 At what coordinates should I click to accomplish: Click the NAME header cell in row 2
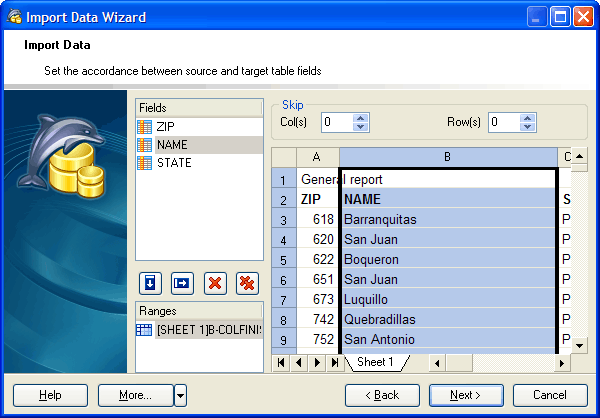point(448,199)
